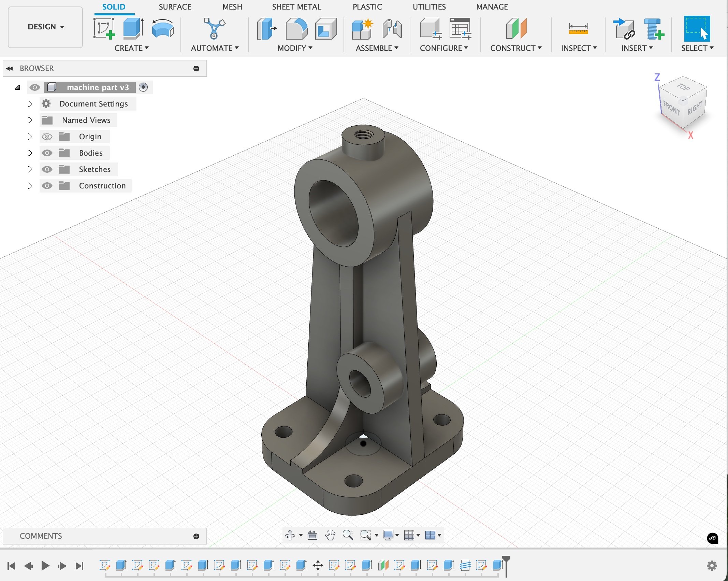Hide the Bodies folder visibility

tap(47, 153)
